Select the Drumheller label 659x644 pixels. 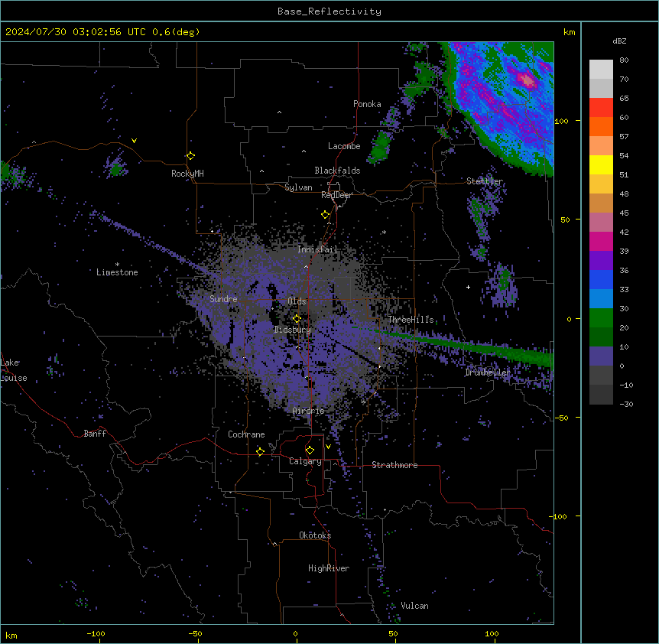point(488,372)
